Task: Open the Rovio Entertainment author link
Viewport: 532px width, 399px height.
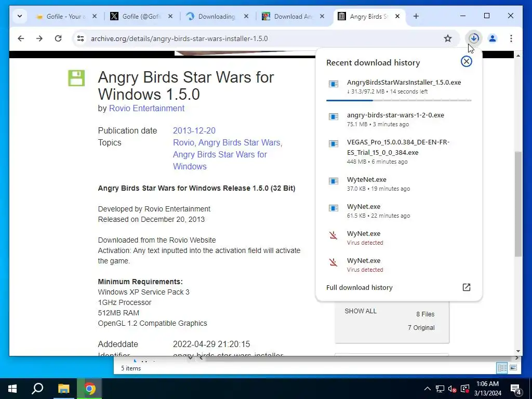Action: [x=147, y=108]
